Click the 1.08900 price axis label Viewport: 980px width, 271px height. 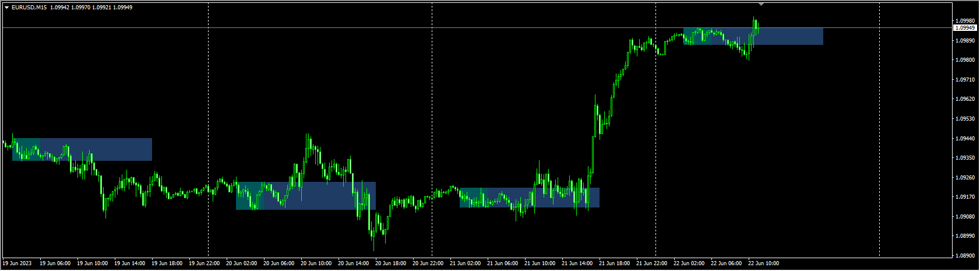(965, 256)
